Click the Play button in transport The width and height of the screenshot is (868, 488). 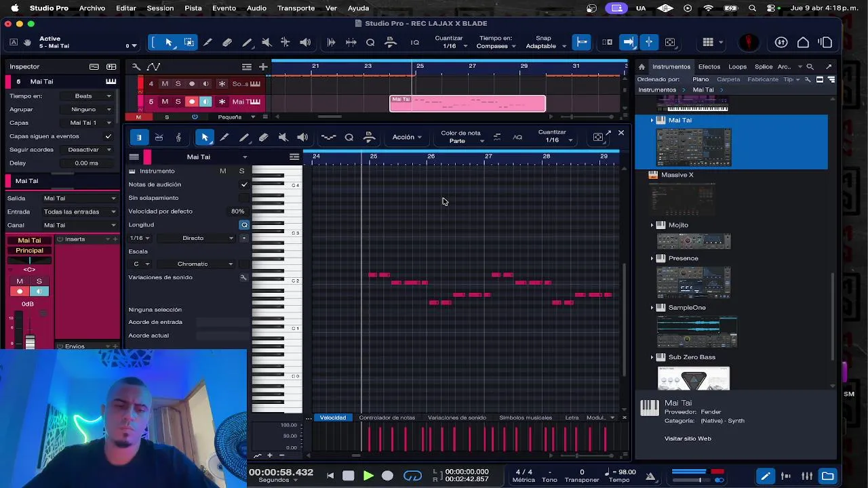[x=368, y=476]
